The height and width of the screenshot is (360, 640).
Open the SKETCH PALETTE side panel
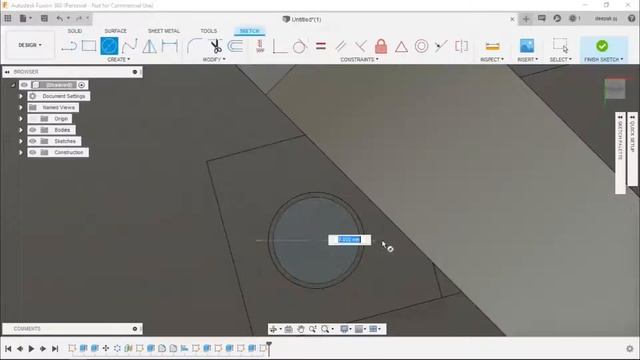[620, 153]
